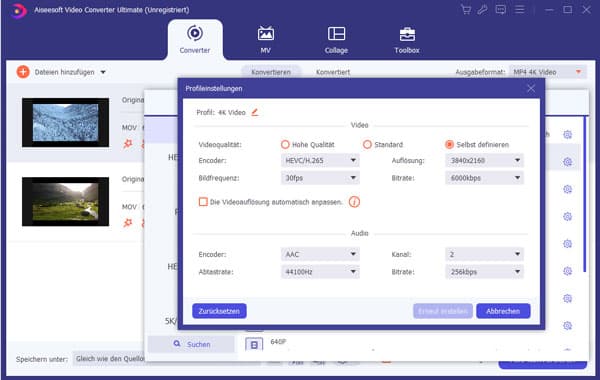600x380 pixels.
Task: Enable automatic video resolution adjustment checkbox
Action: (x=203, y=202)
